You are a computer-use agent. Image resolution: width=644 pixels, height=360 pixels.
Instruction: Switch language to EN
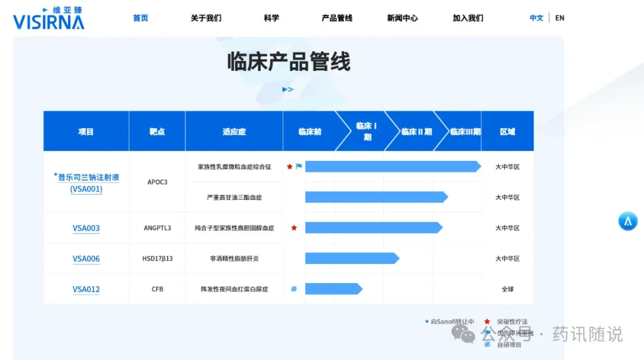pyautogui.click(x=560, y=18)
